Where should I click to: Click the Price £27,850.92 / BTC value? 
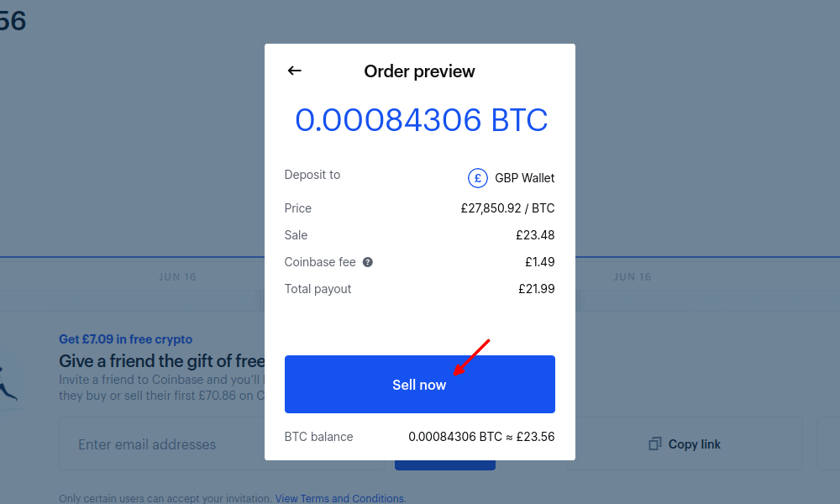click(x=507, y=207)
